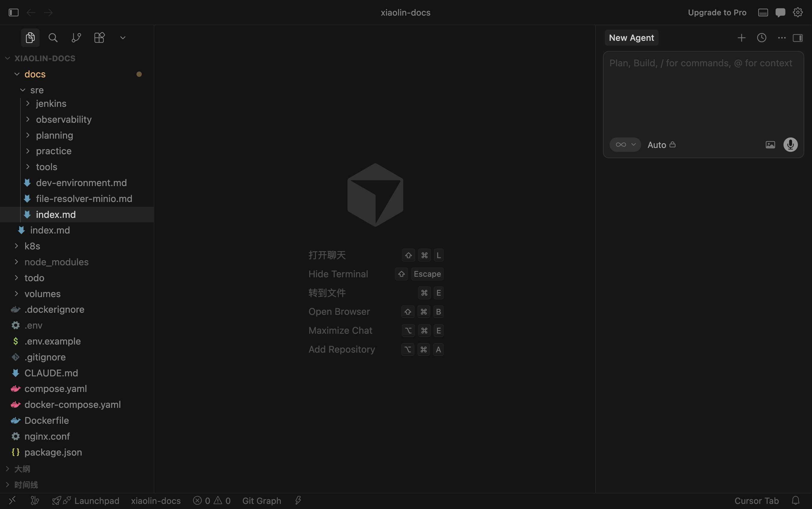The width and height of the screenshot is (812, 509).
Task: Expand the 时间线 timeline section
Action: (77, 485)
